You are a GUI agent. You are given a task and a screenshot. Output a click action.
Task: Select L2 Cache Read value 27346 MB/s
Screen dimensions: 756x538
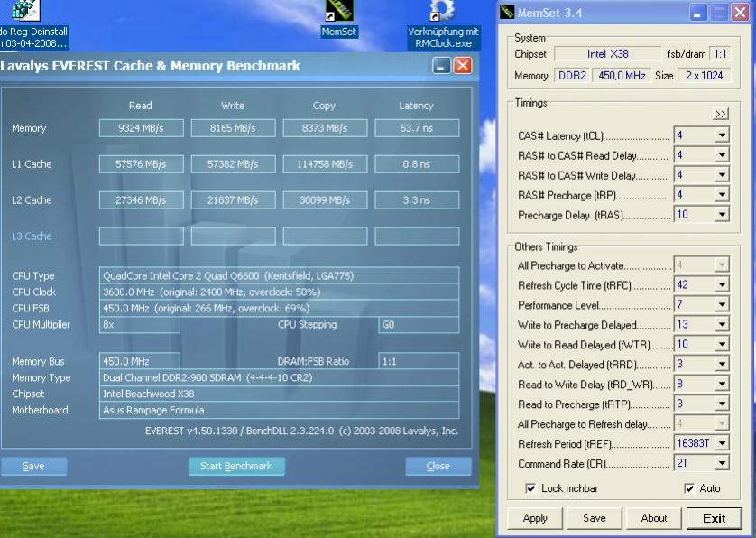click(x=142, y=200)
